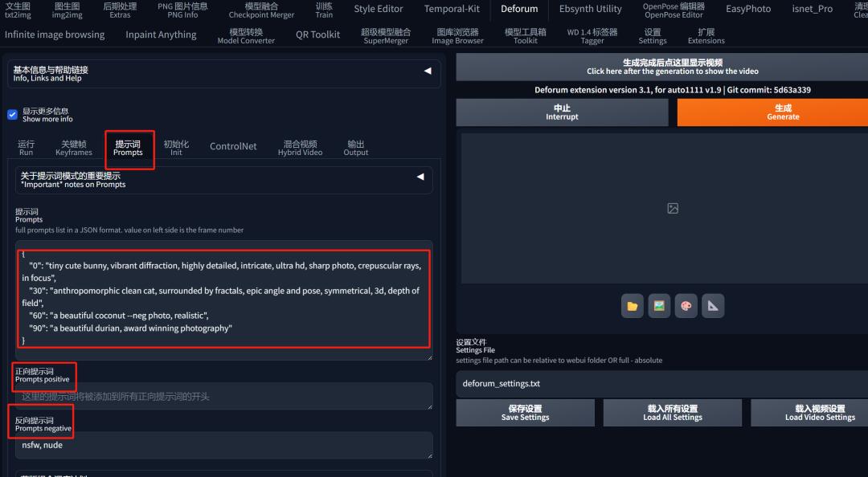The width and height of the screenshot is (868, 477).
Task: Click the palette icon to send to inpaint
Action: pos(686,306)
